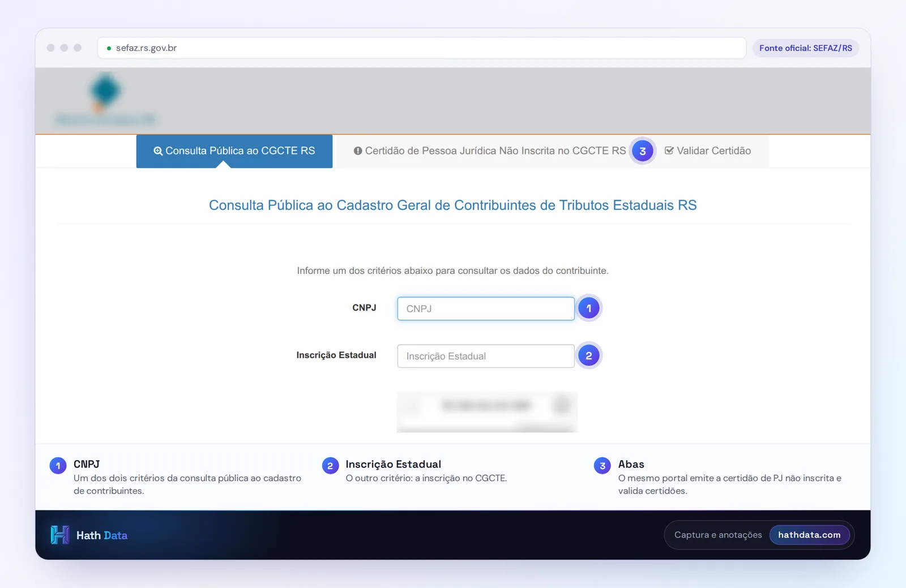Click the checkmark icon beside Validar Certidão
Viewport: 906px width, 588px height.
(x=669, y=151)
